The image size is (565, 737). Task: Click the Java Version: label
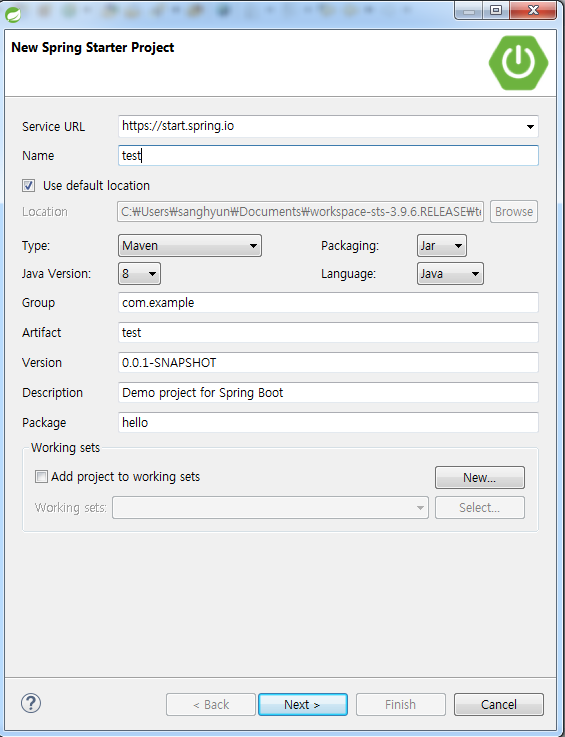(x=56, y=274)
